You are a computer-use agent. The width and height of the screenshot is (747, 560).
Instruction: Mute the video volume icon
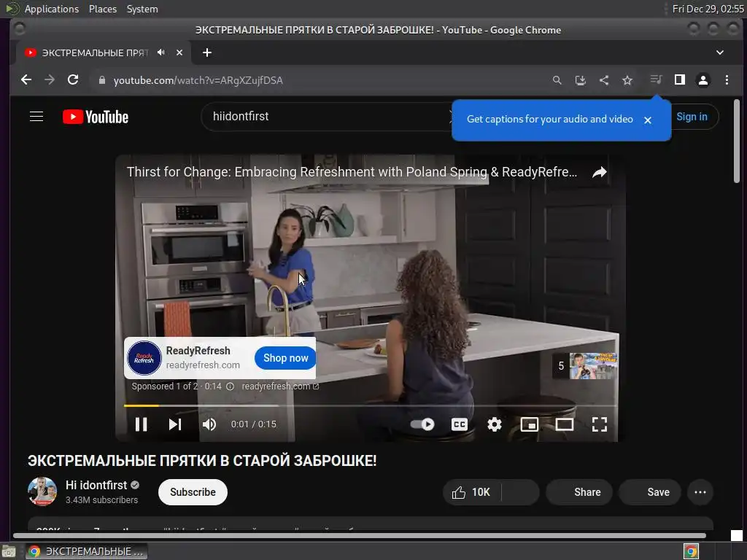(209, 424)
